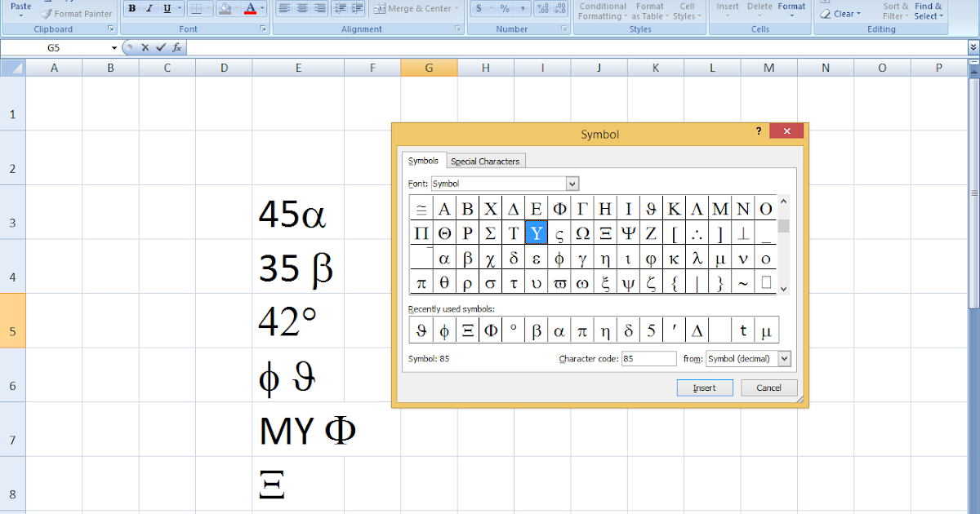Apply comma style
Screen dimensions: 980x514
522,9
